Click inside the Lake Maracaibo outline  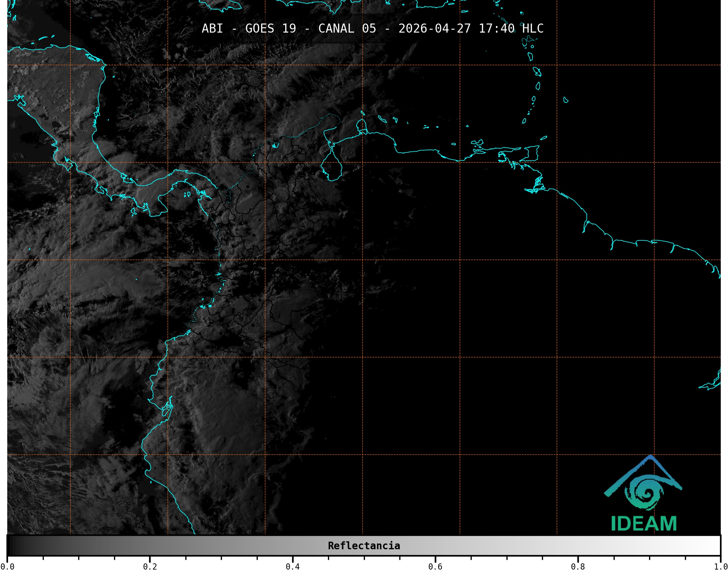click(x=331, y=167)
